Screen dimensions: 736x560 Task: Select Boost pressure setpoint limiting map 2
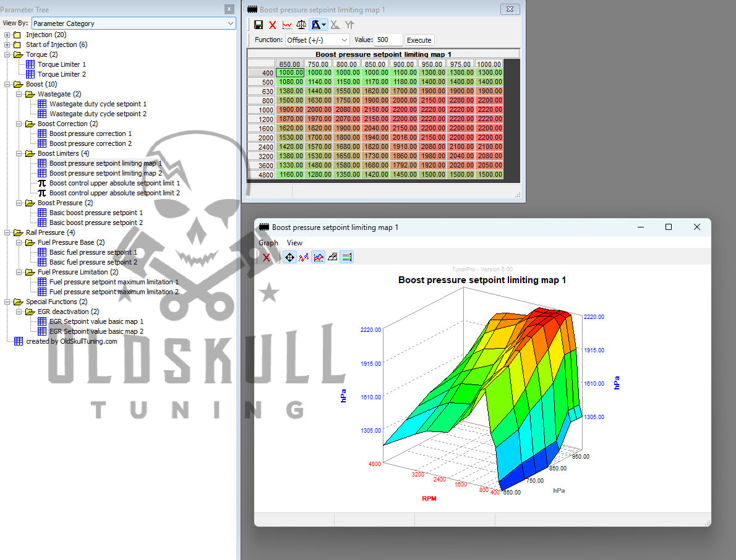pos(105,173)
